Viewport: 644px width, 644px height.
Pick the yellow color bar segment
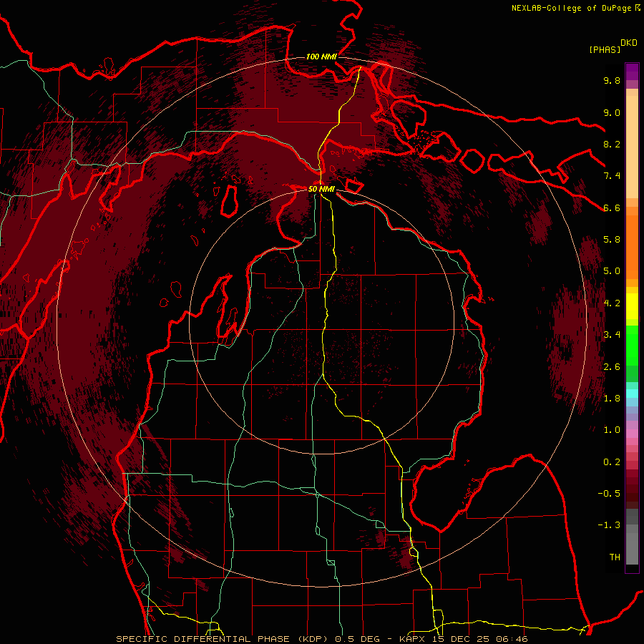coord(632,306)
